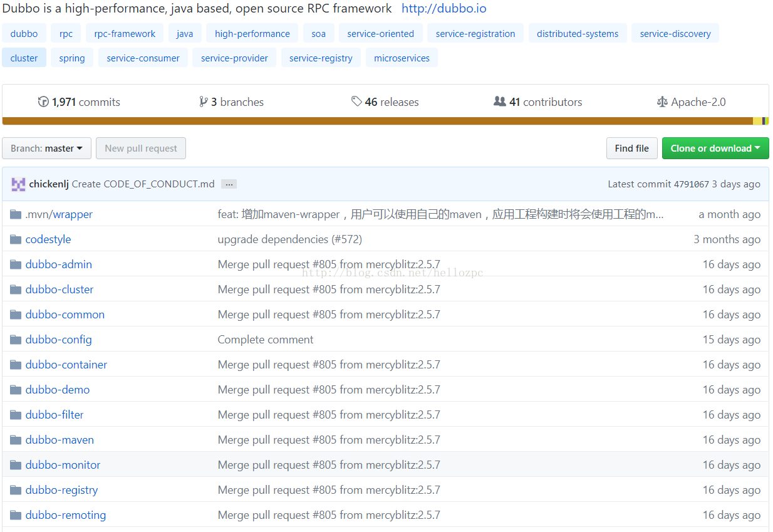Select the service-registry topic tag
773x532 pixels.
321,58
